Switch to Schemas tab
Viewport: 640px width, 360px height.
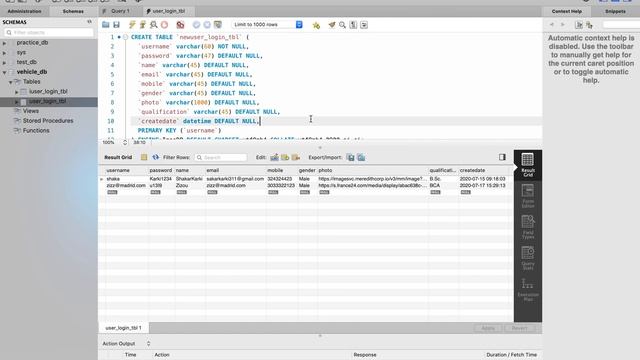[x=73, y=11]
